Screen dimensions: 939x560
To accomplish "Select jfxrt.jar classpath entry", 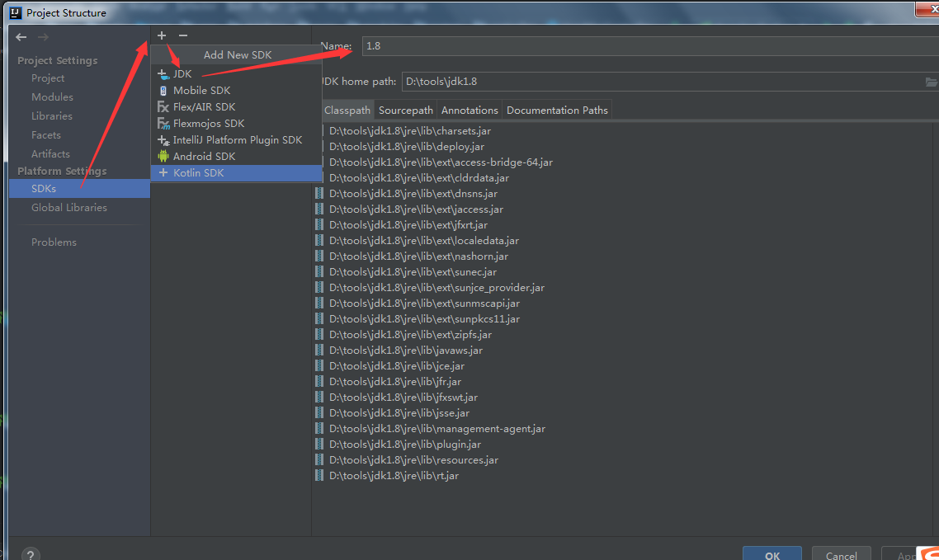I will 408,225.
